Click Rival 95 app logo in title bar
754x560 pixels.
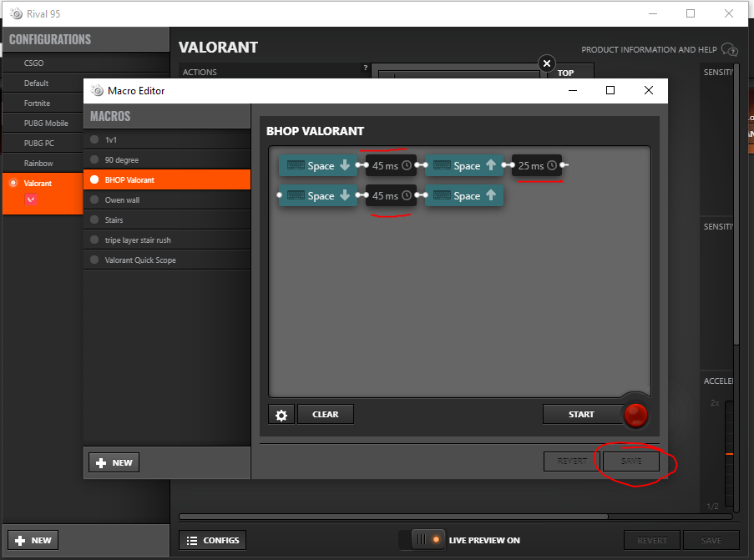coord(17,14)
